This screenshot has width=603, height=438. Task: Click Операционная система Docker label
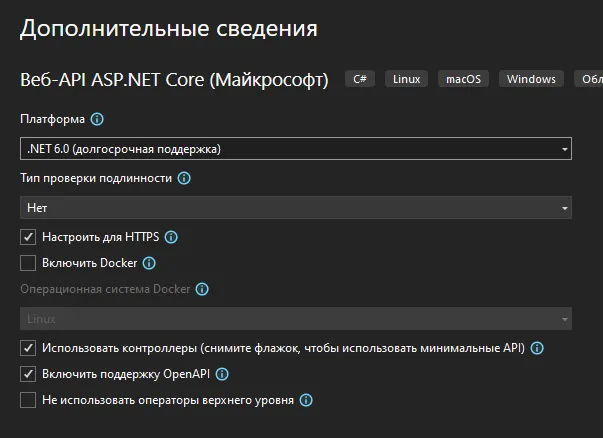coord(105,289)
